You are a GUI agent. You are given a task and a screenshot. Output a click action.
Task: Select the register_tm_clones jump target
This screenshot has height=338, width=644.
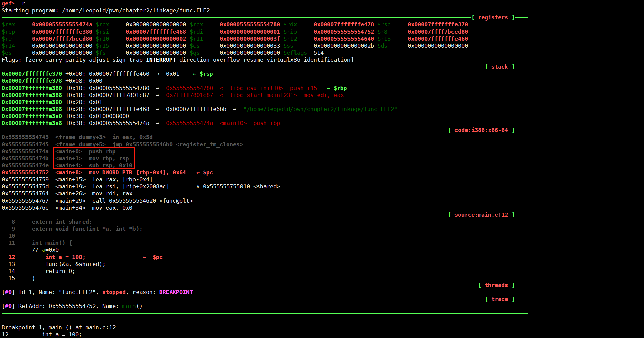[x=210, y=144]
